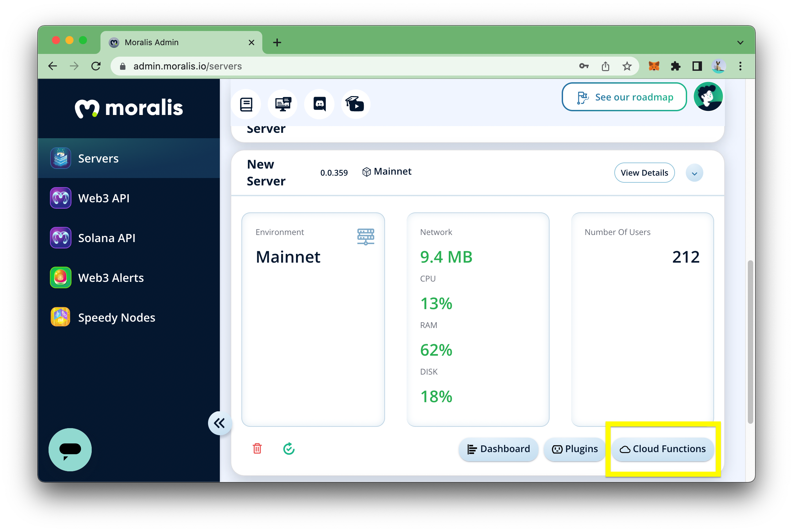Open the Plugins button

coord(575,449)
